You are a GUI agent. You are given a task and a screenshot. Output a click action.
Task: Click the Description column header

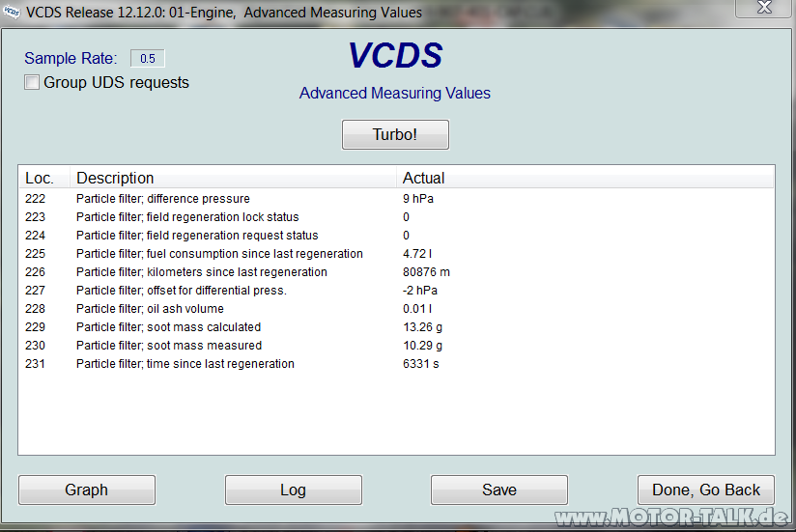(x=233, y=178)
